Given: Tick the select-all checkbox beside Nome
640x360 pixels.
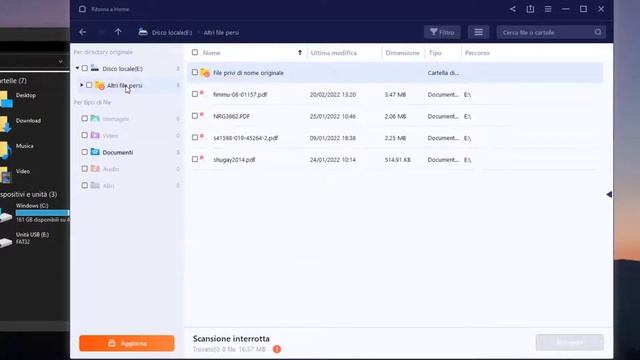Looking at the screenshot, I should 195,52.
